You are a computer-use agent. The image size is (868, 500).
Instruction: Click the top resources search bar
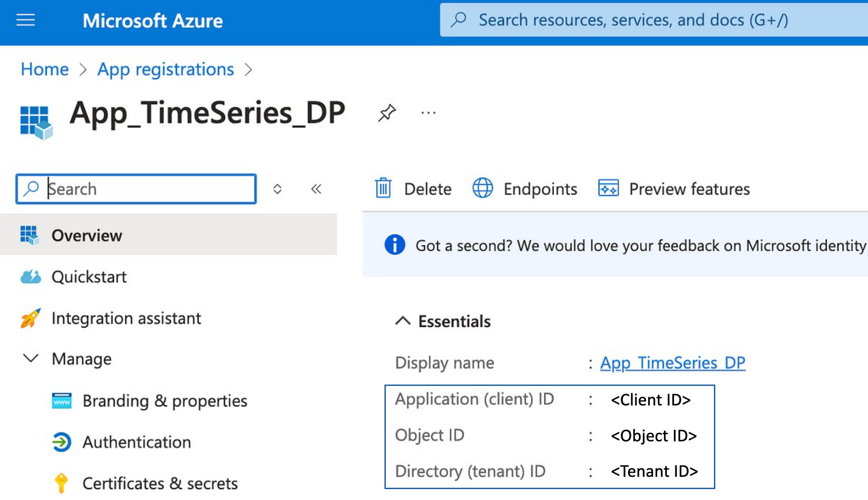click(x=636, y=20)
